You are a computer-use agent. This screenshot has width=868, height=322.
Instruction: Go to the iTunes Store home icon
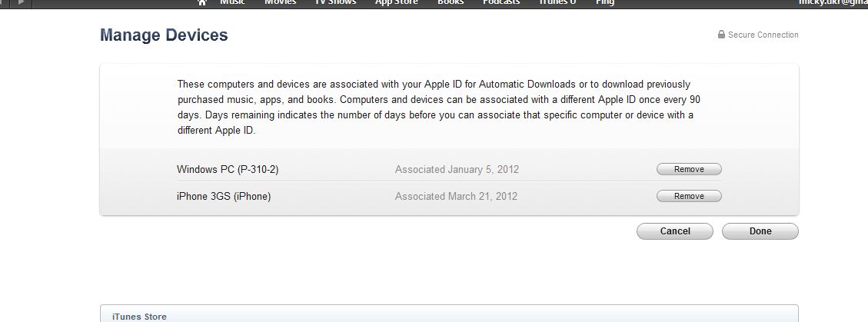pyautogui.click(x=202, y=2)
